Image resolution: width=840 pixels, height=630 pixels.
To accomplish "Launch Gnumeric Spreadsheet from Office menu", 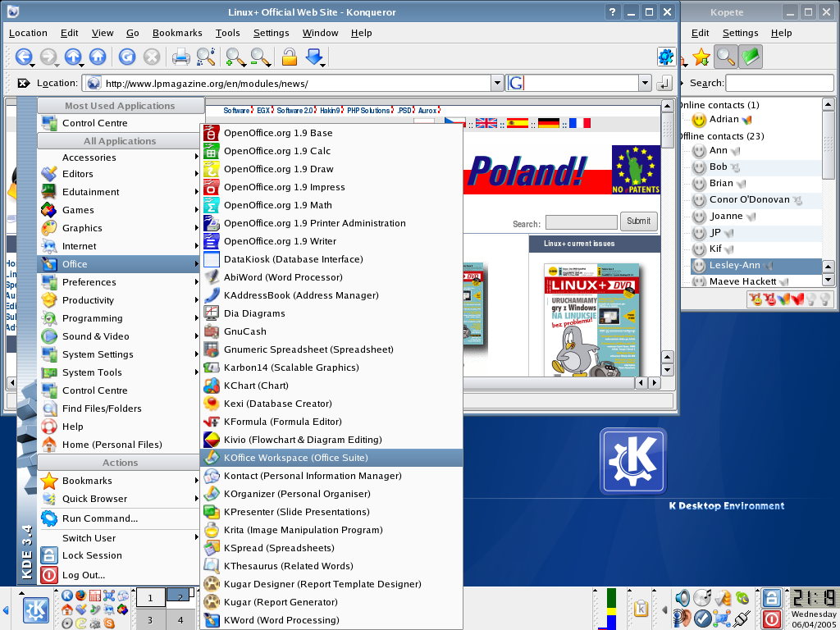I will pos(331,349).
